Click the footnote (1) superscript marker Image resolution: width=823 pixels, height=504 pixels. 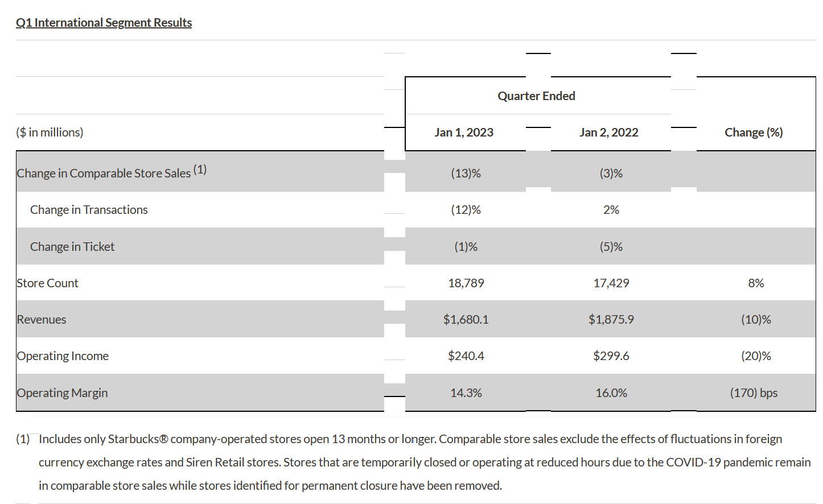pos(200,170)
